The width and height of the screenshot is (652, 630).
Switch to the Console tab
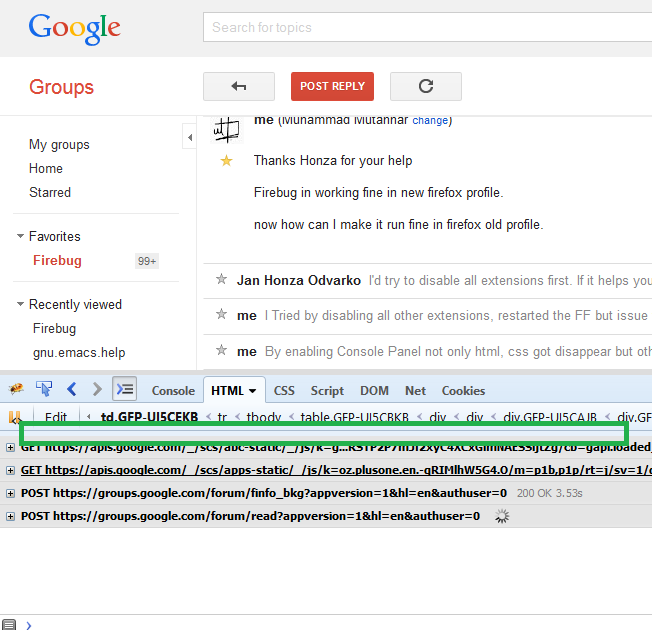[173, 391]
